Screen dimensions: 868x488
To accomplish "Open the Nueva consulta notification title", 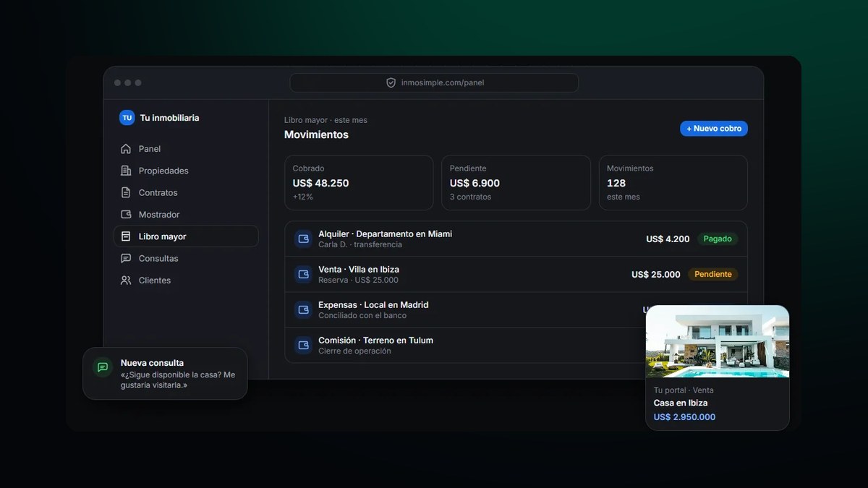I will pyautogui.click(x=152, y=363).
